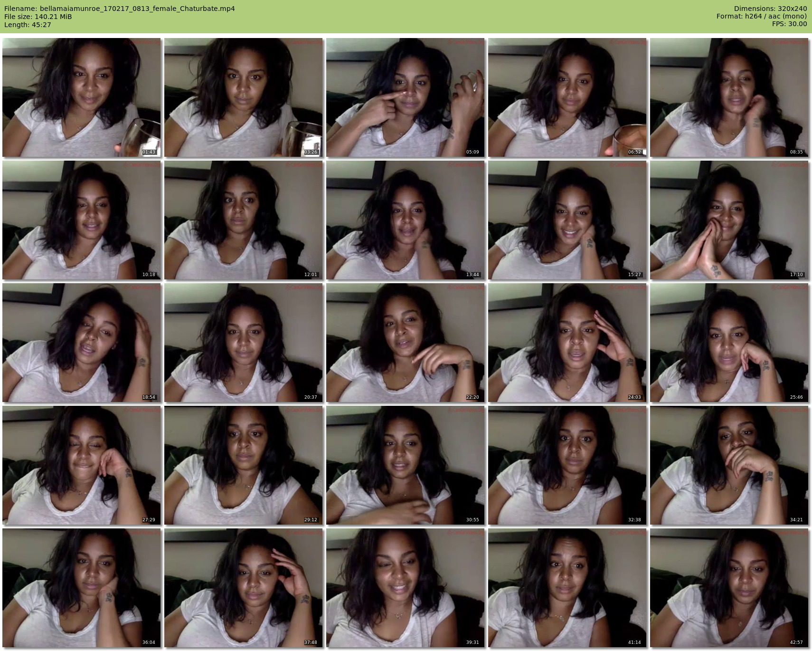Click the frame stamped 27:29
Viewport: 812px width, 651px height.
(x=82, y=465)
